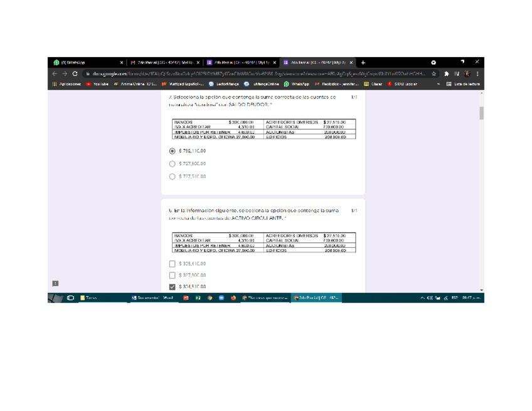Open the Aplicaciones bookmark
532x411 pixels.
[67, 84]
